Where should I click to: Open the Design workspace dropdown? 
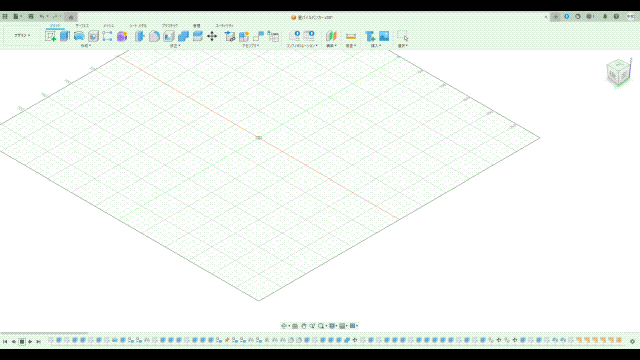tap(22, 36)
